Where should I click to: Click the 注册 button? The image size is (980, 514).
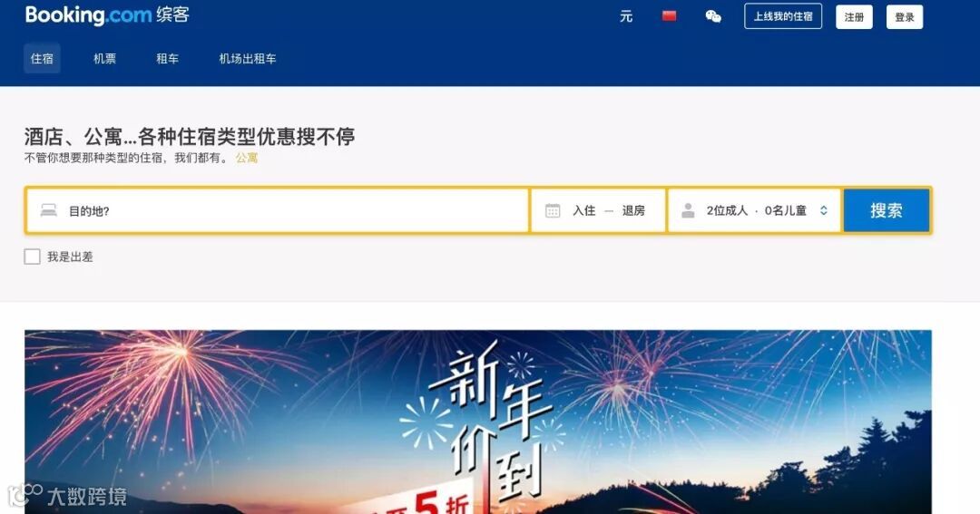(x=855, y=17)
